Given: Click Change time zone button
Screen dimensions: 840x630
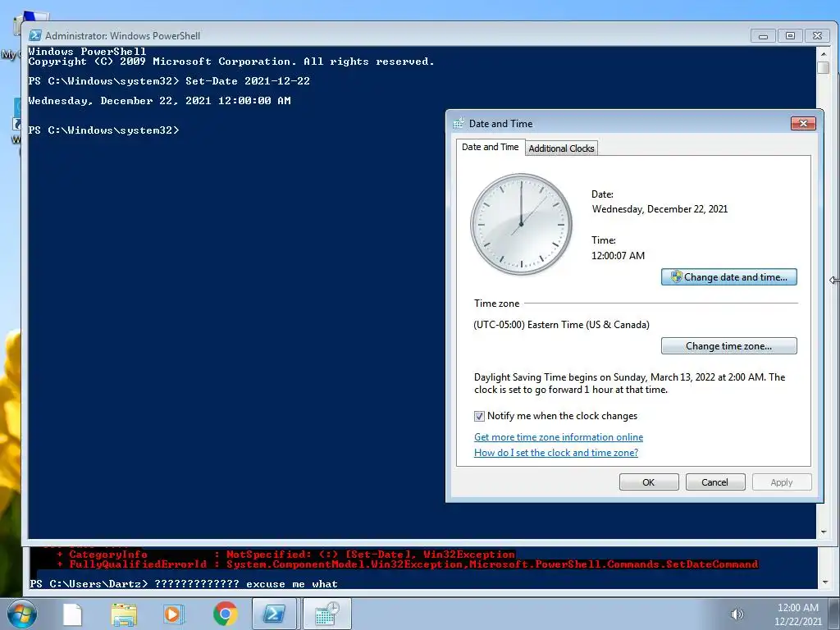Looking at the screenshot, I should pos(728,346).
